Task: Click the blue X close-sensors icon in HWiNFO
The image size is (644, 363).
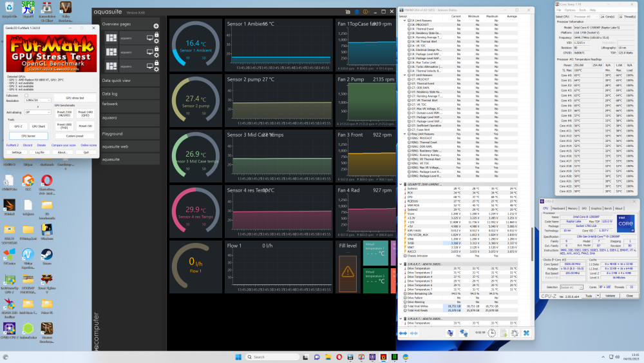Action: coord(526,333)
